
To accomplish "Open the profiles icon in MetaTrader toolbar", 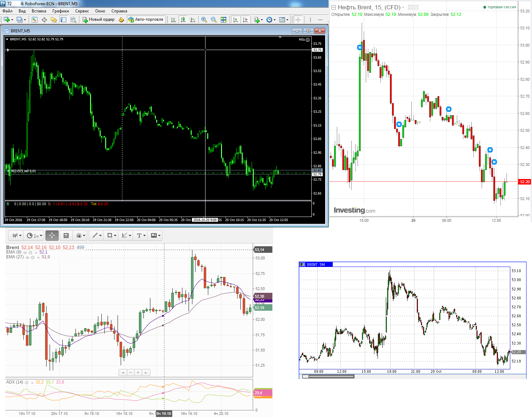I will click(x=19, y=20).
